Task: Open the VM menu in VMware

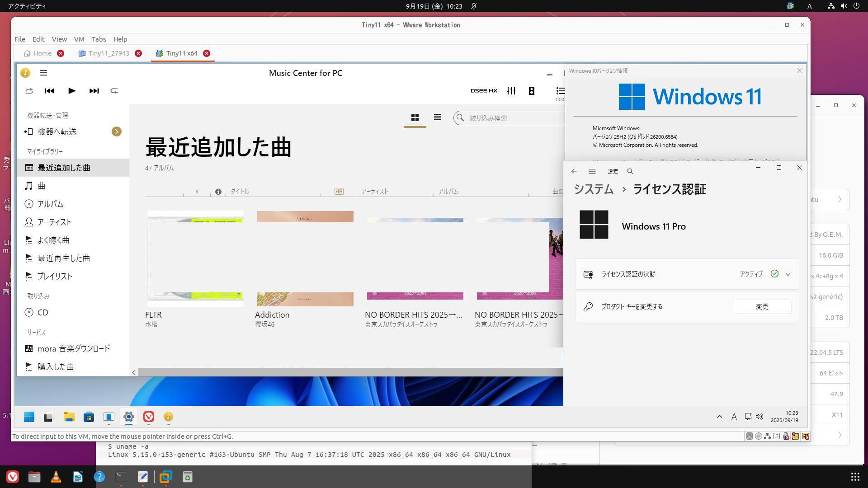Action: 79,39
